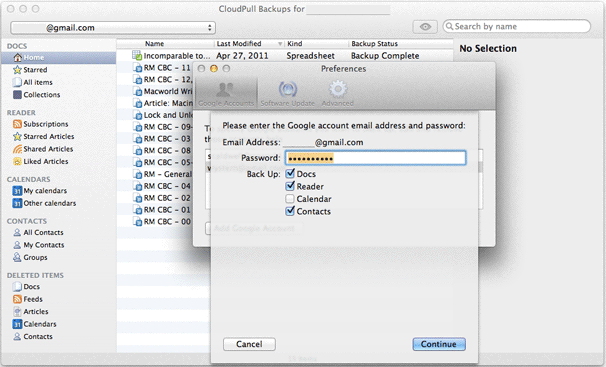The height and width of the screenshot is (367, 606).
Task: Click the Macworld Wri document icon
Action: tap(138, 92)
